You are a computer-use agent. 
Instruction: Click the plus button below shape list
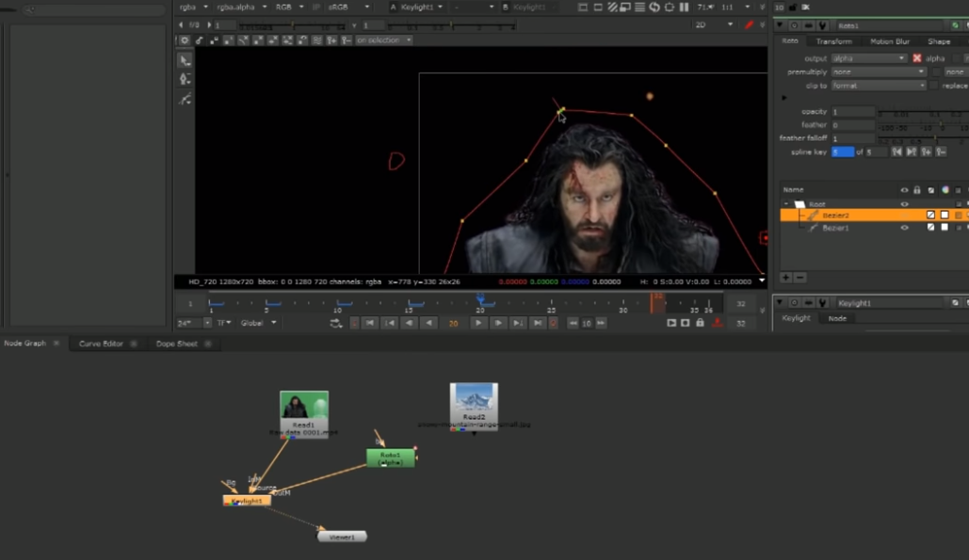coord(785,278)
